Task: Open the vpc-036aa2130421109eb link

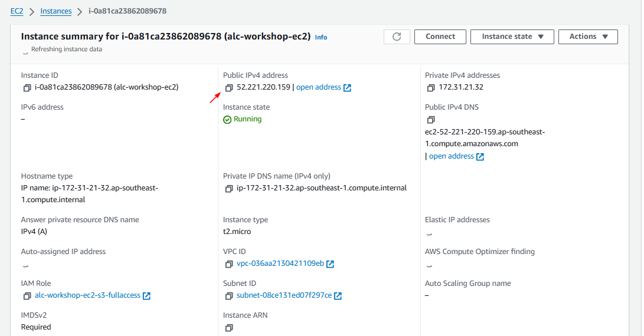Action: point(280,263)
